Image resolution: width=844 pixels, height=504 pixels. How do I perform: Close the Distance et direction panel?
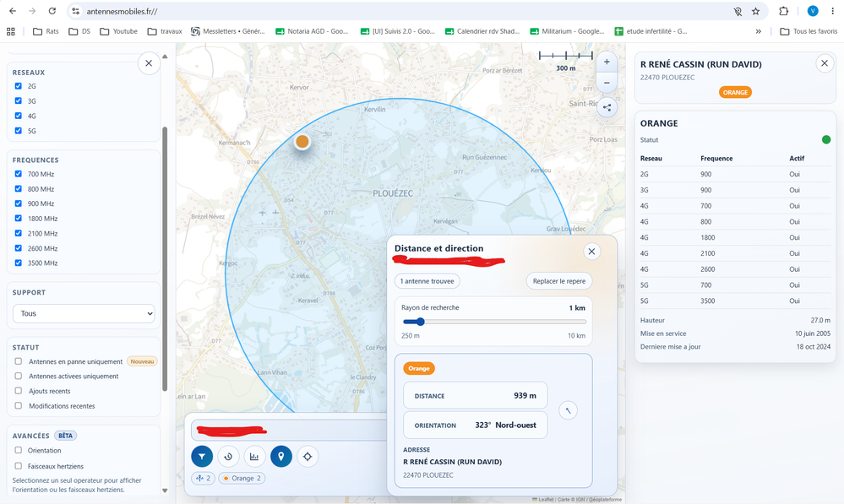coord(591,252)
